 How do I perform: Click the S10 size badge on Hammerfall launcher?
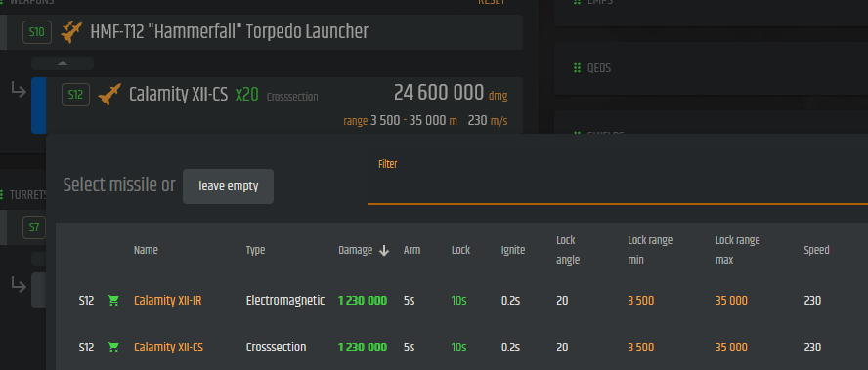(x=37, y=32)
